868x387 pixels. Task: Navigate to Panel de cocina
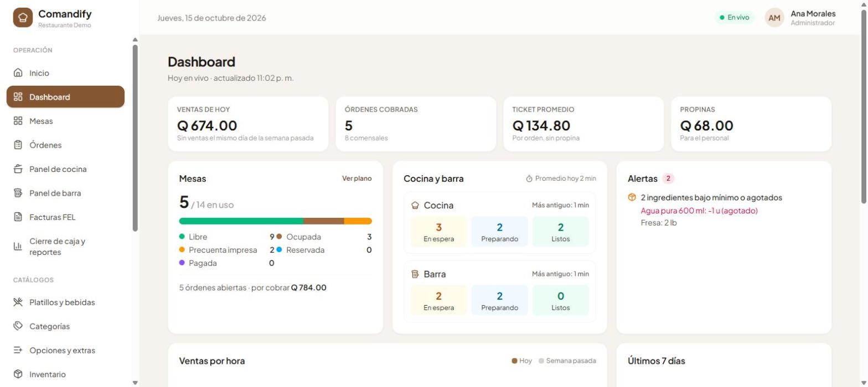click(x=65, y=169)
